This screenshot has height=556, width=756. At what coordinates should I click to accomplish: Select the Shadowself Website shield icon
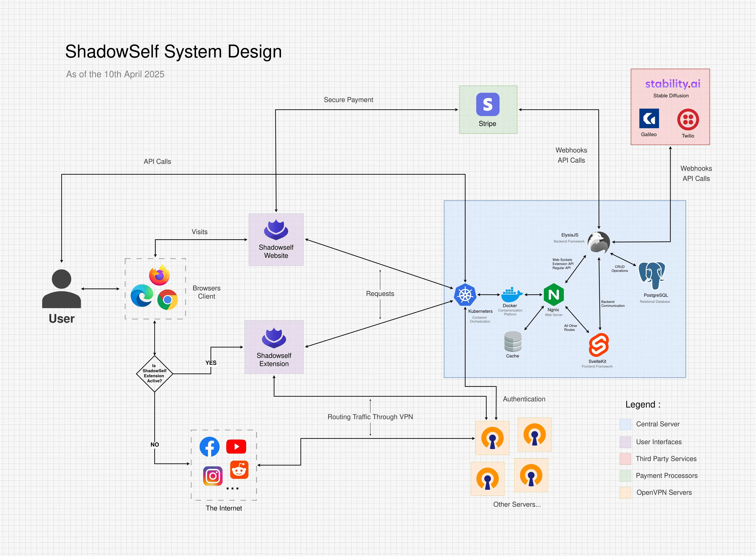(x=276, y=230)
